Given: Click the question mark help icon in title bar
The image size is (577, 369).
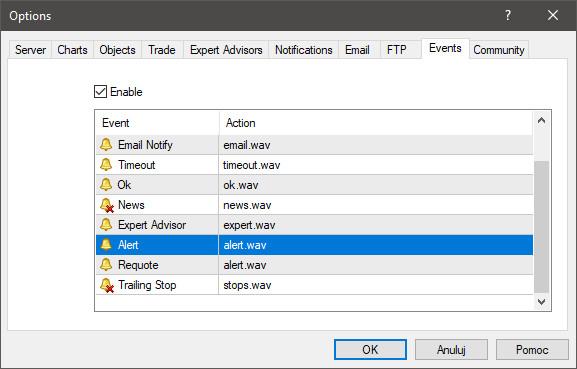Looking at the screenshot, I should 508,15.
